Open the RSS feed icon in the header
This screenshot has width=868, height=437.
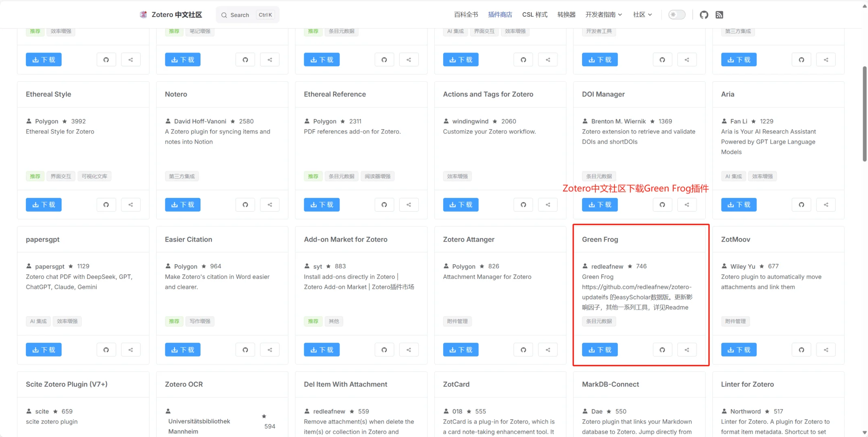coord(719,15)
